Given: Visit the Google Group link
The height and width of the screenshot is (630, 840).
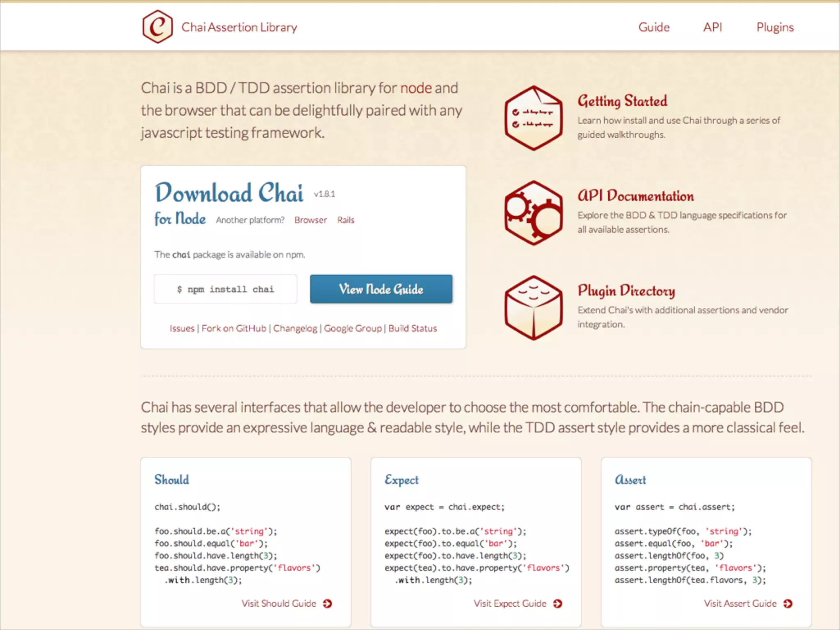Looking at the screenshot, I should [x=353, y=328].
